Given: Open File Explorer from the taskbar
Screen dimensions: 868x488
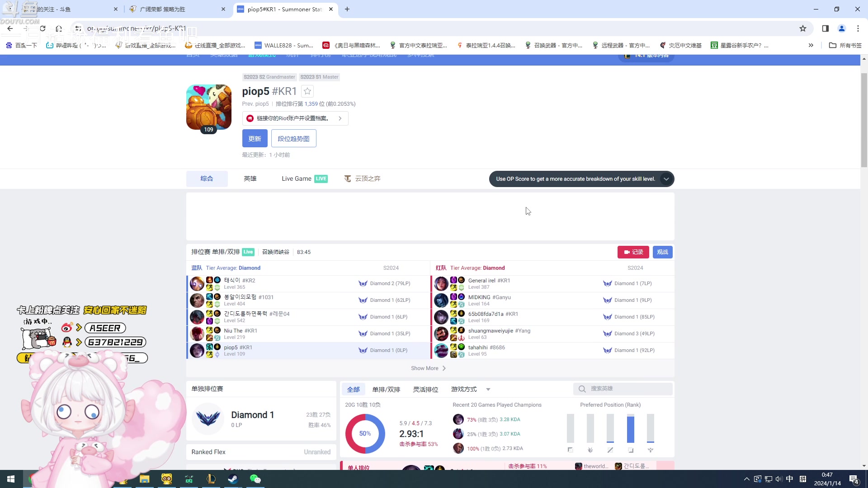Looking at the screenshot, I should coord(145,479).
